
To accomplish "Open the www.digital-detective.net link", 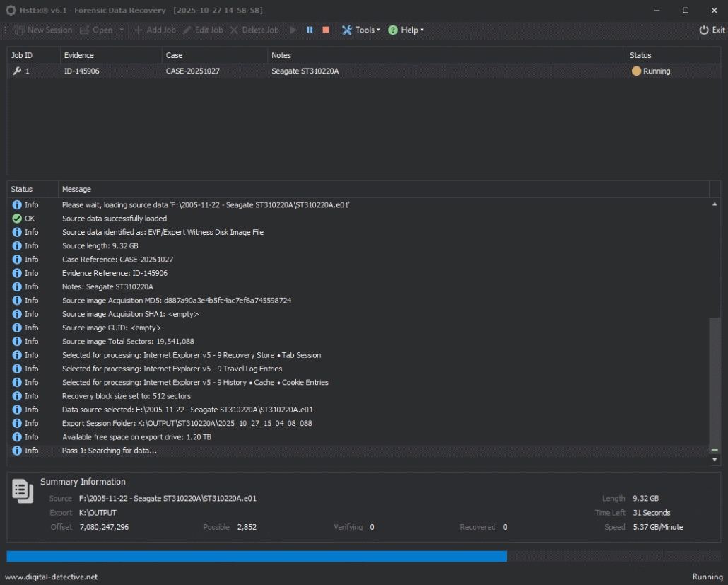I will click(x=52, y=577).
